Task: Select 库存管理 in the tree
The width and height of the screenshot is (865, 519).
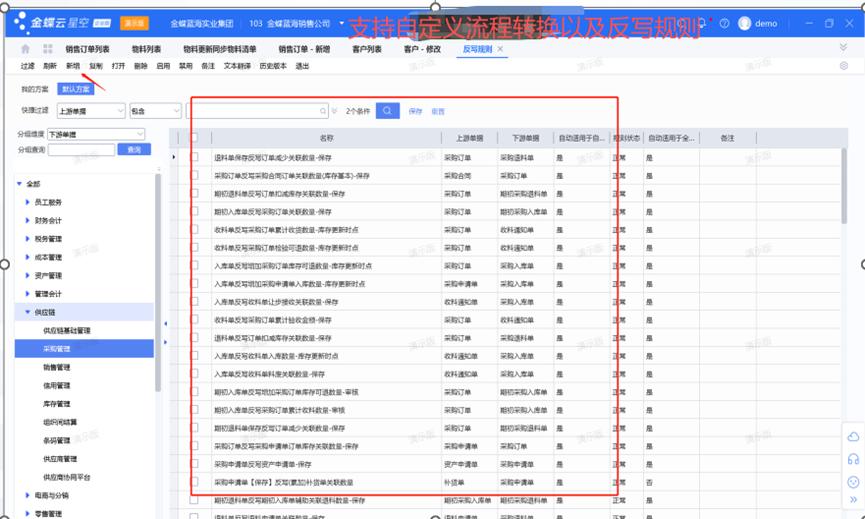Action: 56,404
